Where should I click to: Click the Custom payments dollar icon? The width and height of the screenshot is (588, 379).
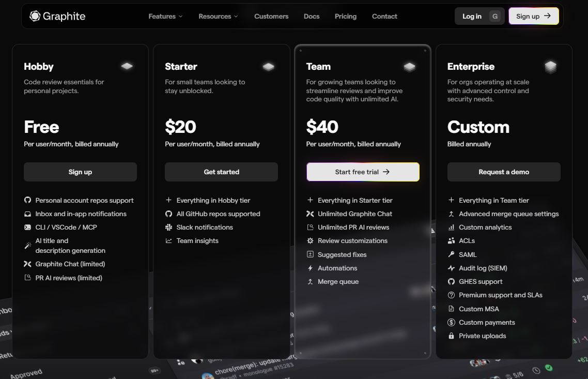click(x=451, y=323)
